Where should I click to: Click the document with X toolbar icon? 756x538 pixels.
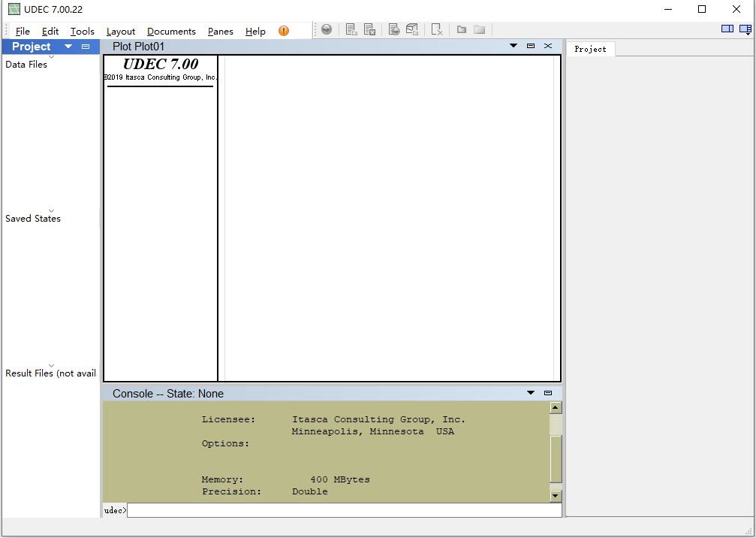(369, 29)
